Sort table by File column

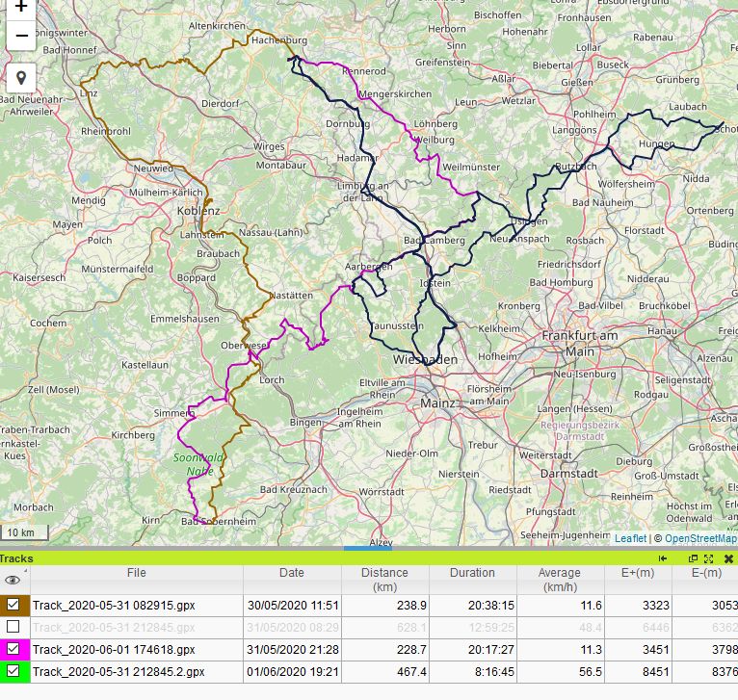pos(137,580)
